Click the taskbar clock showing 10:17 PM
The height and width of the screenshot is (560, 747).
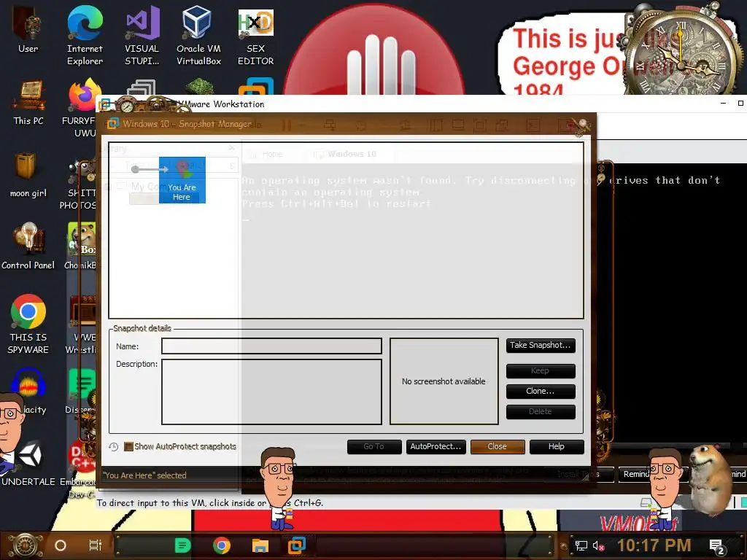tap(654, 545)
